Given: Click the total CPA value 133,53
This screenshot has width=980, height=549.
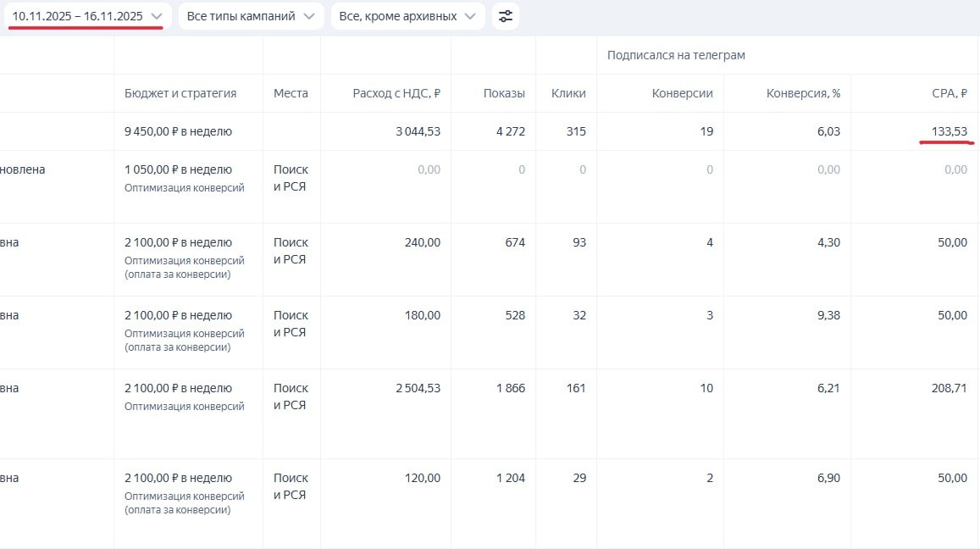Looking at the screenshot, I should pos(948,131).
